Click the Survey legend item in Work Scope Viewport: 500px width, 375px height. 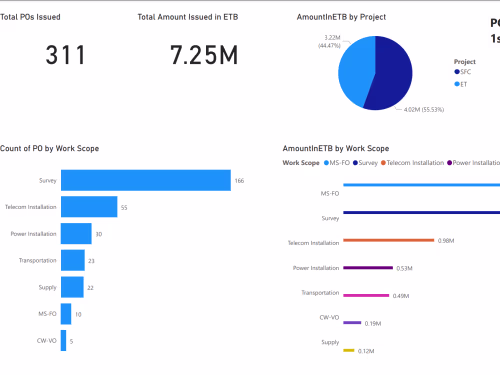pyautogui.click(x=365, y=163)
